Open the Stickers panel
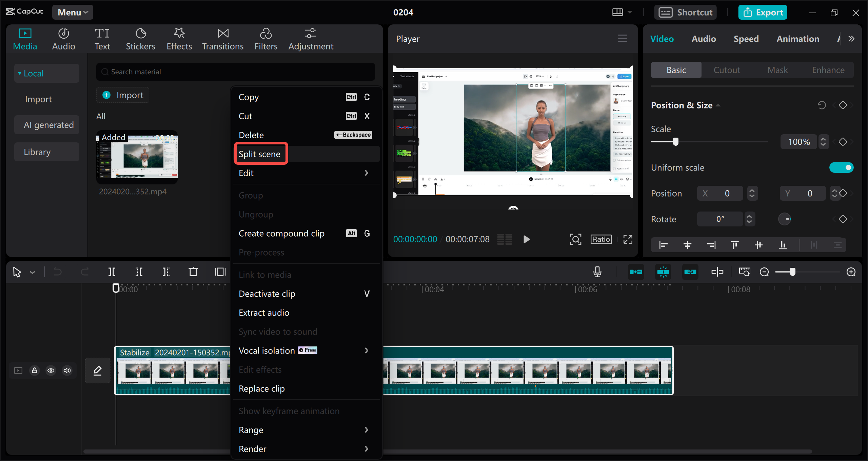This screenshot has height=461, width=868. 140,38
